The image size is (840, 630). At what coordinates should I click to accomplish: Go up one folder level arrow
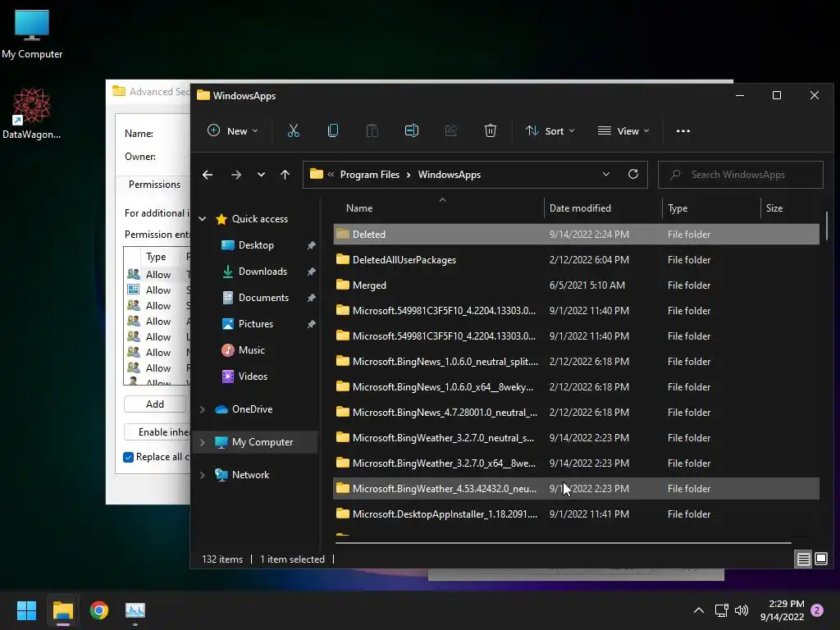[x=285, y=175]
